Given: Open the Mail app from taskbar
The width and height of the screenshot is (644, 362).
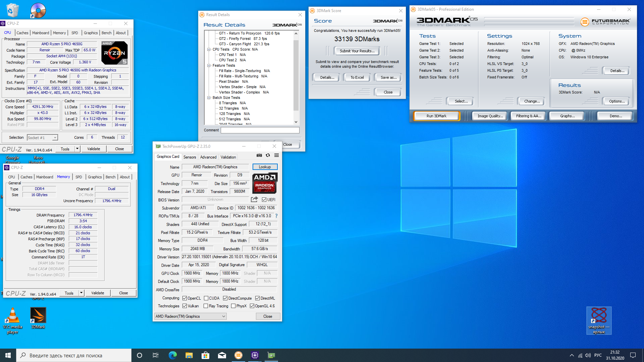Looking at the screenshot, I should (x=222, y=355).
